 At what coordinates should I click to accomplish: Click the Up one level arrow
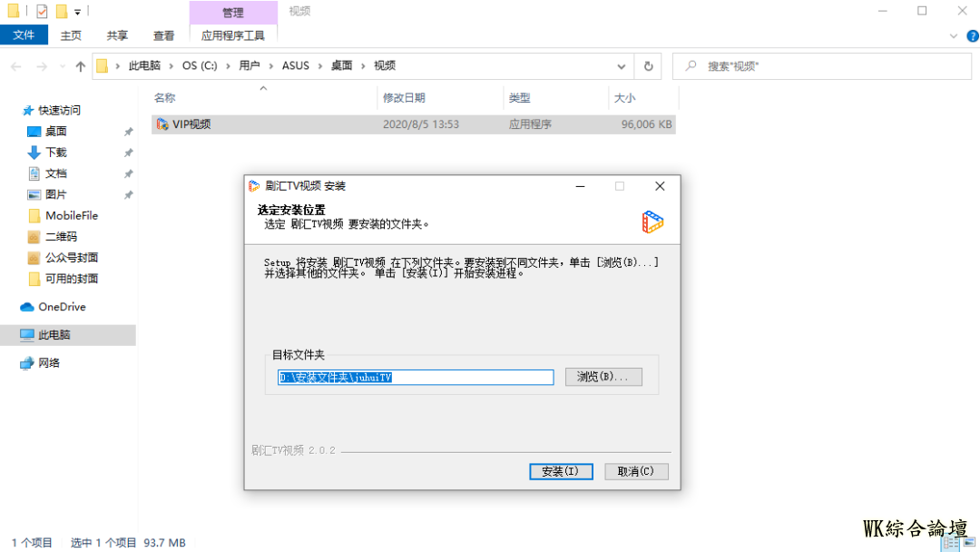coord(80,66)
